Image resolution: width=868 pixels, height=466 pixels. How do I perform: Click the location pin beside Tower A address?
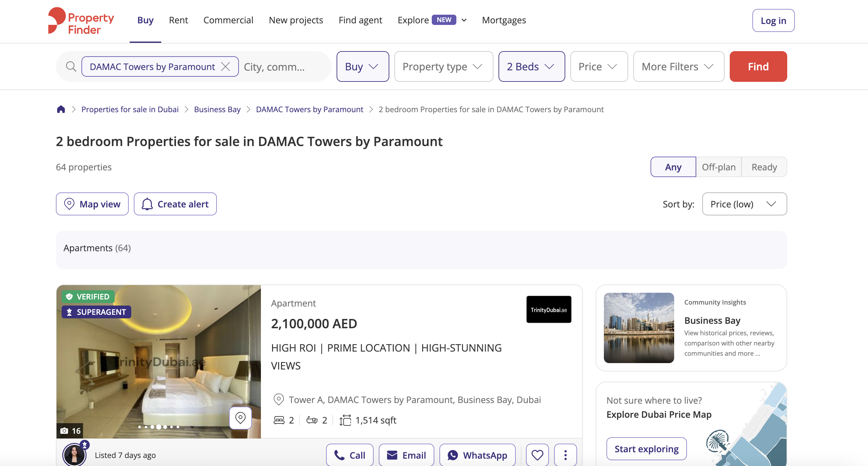pos(279,400)
